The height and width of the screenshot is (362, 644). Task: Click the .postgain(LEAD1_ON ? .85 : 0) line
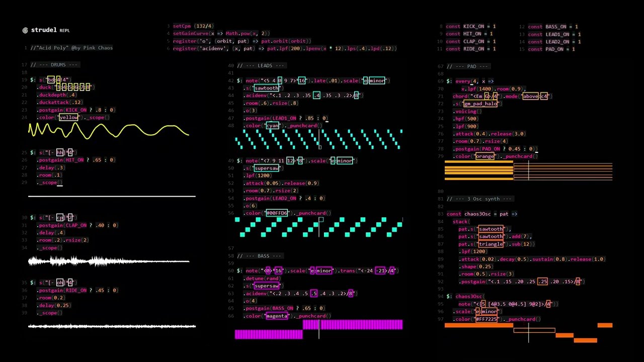(286, 118)
